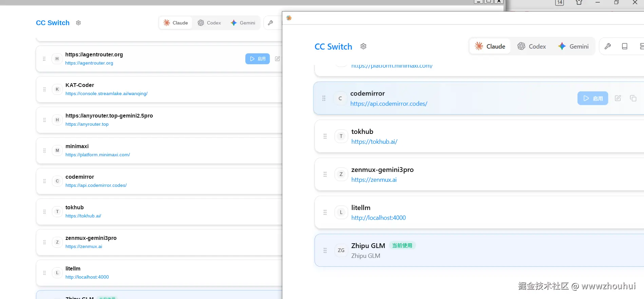Image resolution: width=644 pixels, height=299 pixels.
Task: Select the litellm name in the front window
Action: pyautogui.click(x=361, y=208)
